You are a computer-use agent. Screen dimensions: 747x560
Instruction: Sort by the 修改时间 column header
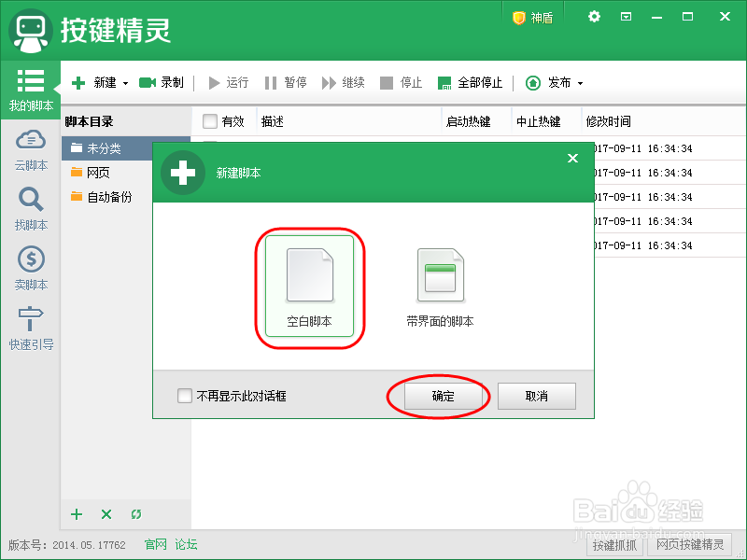click(x=609, y=122)
